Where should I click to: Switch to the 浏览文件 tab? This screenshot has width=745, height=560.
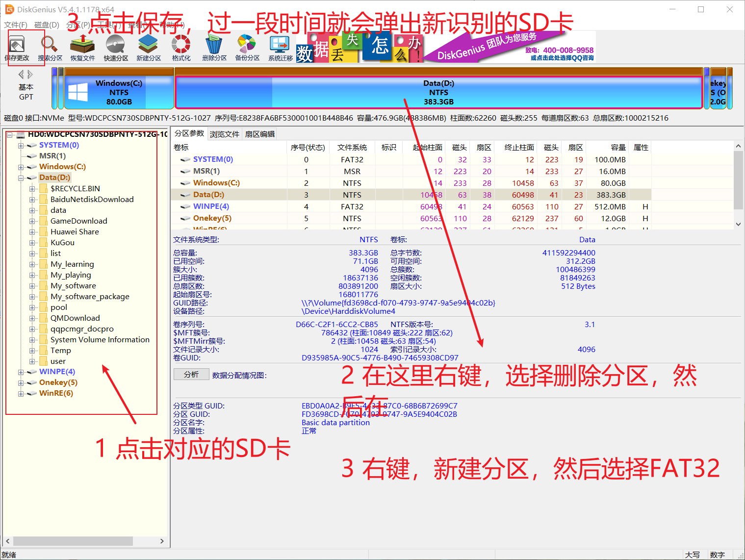coord(224,133)
